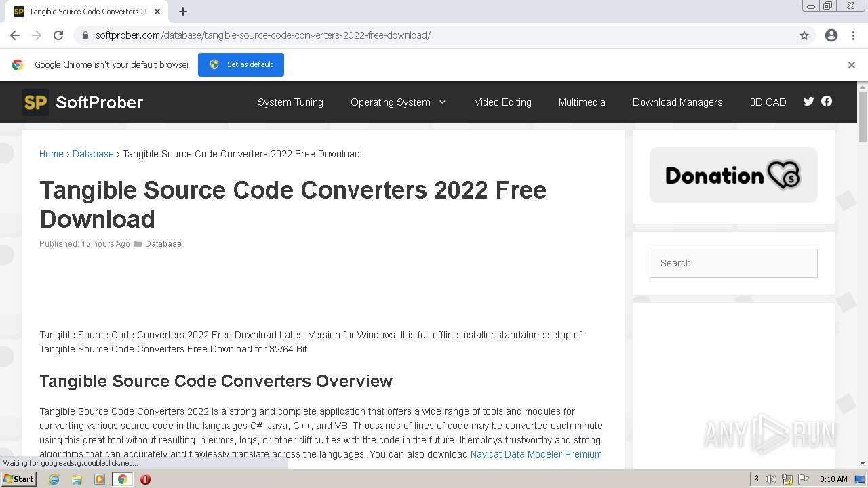Click the network tray icon
868x488 pixels.
(x=787, y=479)
